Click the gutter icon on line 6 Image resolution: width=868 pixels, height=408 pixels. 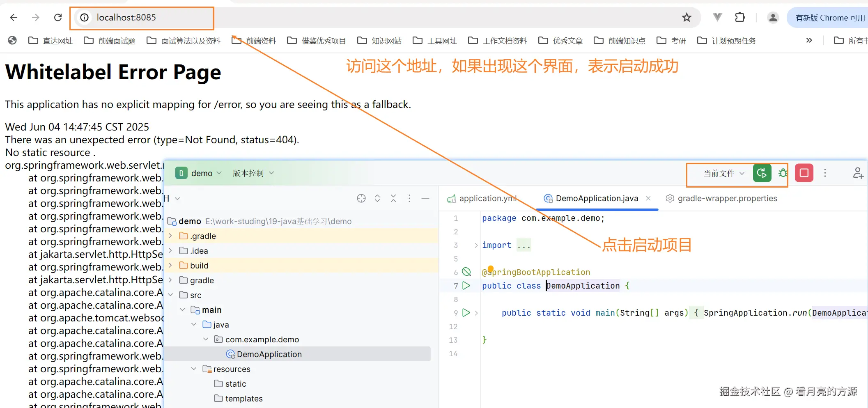[466, 272]
